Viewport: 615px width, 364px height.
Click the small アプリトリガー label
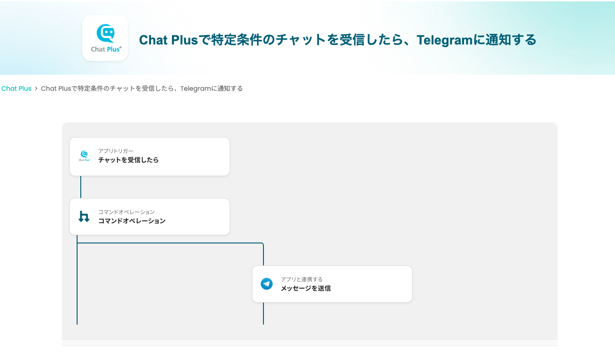tap(116, 151)
